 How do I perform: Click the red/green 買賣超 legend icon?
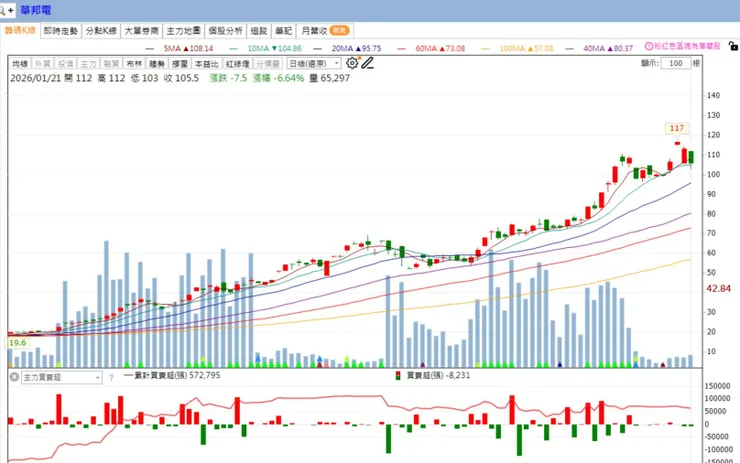coord(398,376)
